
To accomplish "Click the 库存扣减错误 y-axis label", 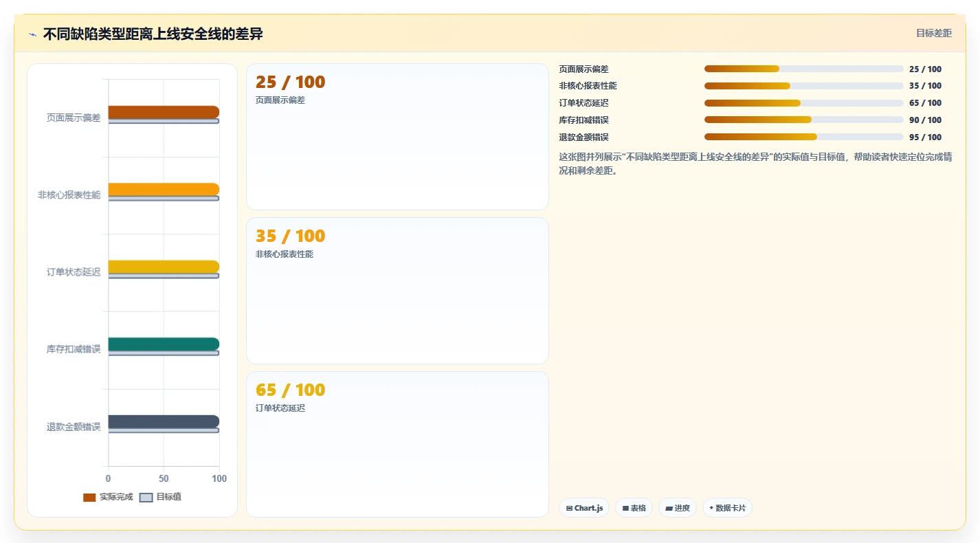I will [74, 349].
